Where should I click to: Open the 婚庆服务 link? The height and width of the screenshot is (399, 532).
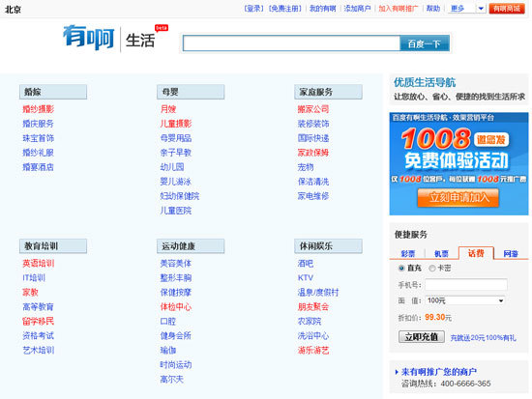[38, 124]
